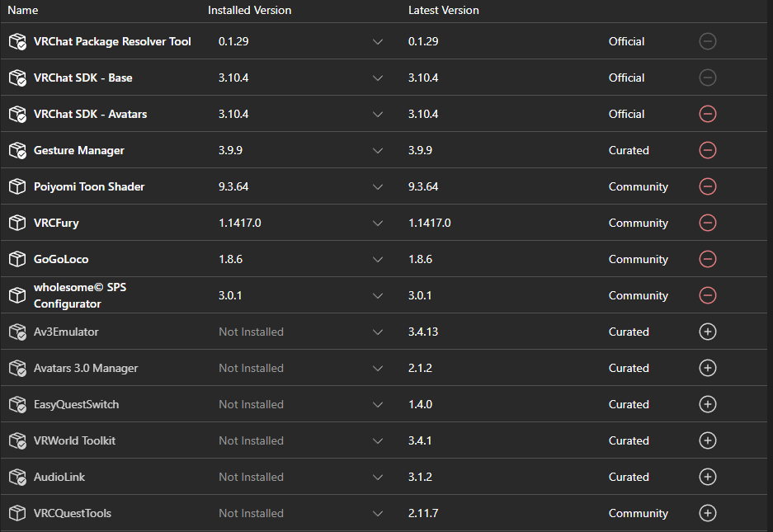Add the EasyQuestSwitch package
Image resolution: width=773 pixels, height=532 pixels.
pyautogui.click(x=708, y=404)
